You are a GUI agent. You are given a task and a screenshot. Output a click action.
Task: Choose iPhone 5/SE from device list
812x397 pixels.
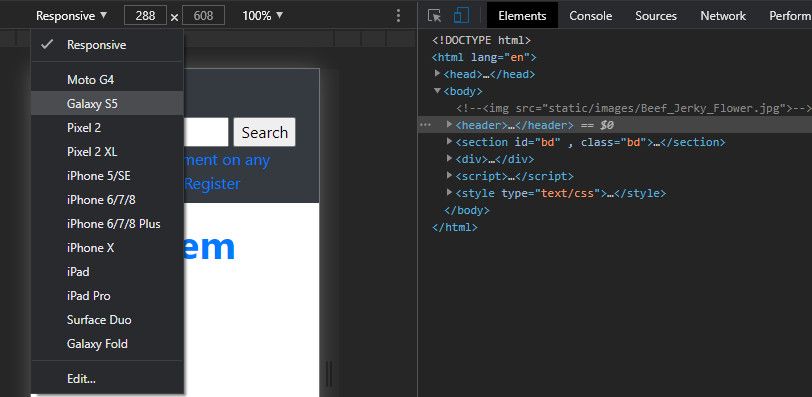tap(107, 176)
